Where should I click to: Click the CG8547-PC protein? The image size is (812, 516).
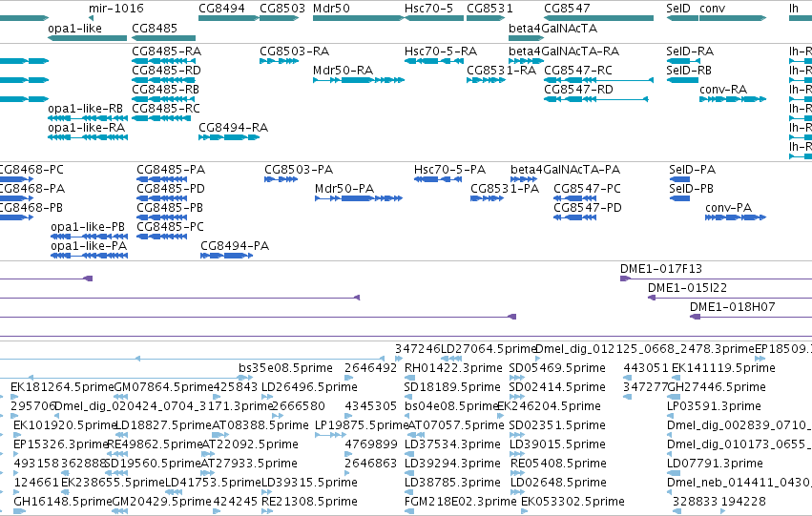click(574, 198)
